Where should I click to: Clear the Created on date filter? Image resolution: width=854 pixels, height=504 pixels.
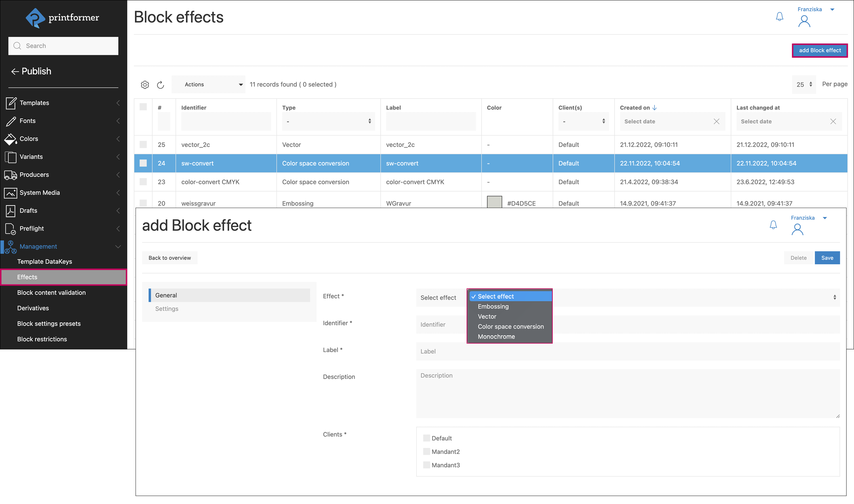coord(716,122)
